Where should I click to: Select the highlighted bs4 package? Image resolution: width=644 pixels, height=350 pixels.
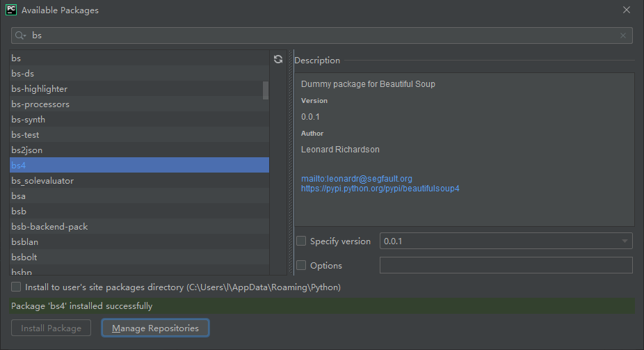[139, 165]
